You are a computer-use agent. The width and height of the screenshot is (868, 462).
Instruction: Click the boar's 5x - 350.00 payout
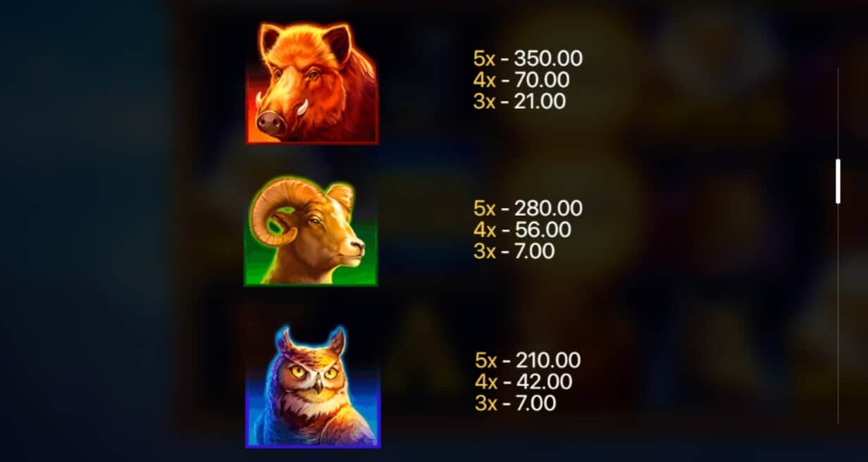(528, 58)
